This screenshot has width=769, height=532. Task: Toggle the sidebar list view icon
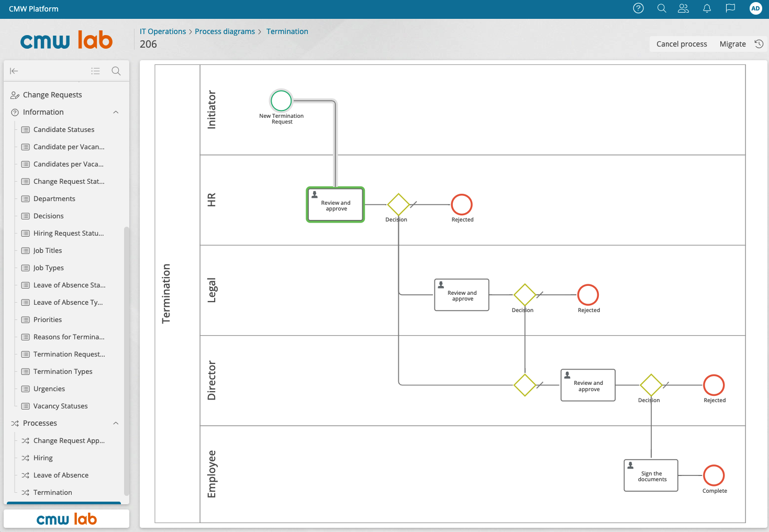(x=95, y=71)
